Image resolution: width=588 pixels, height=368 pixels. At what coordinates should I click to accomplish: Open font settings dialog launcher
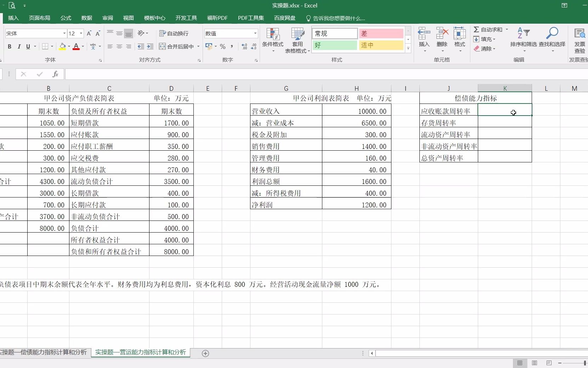[101, 61]
